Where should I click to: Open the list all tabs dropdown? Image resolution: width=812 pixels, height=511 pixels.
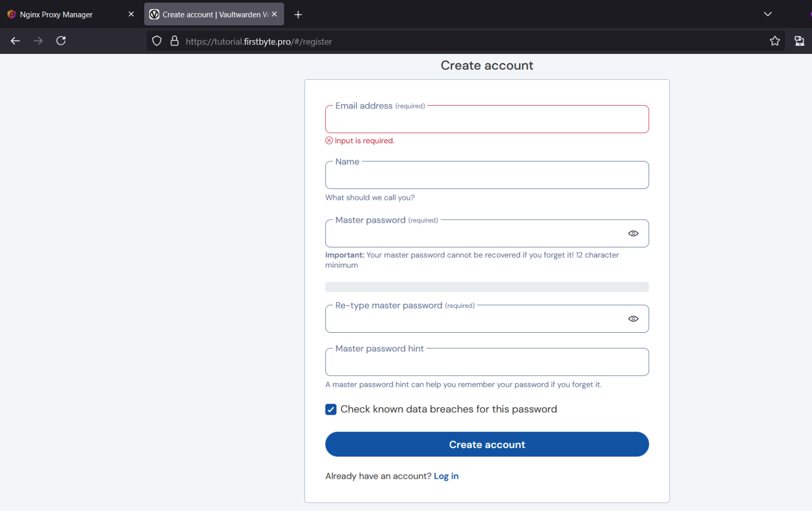pos(767,14)
